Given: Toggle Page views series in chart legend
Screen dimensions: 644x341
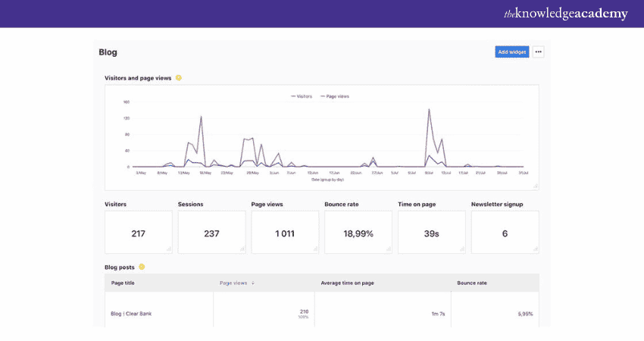Looking at the screenshot, I should coord(334,96).
